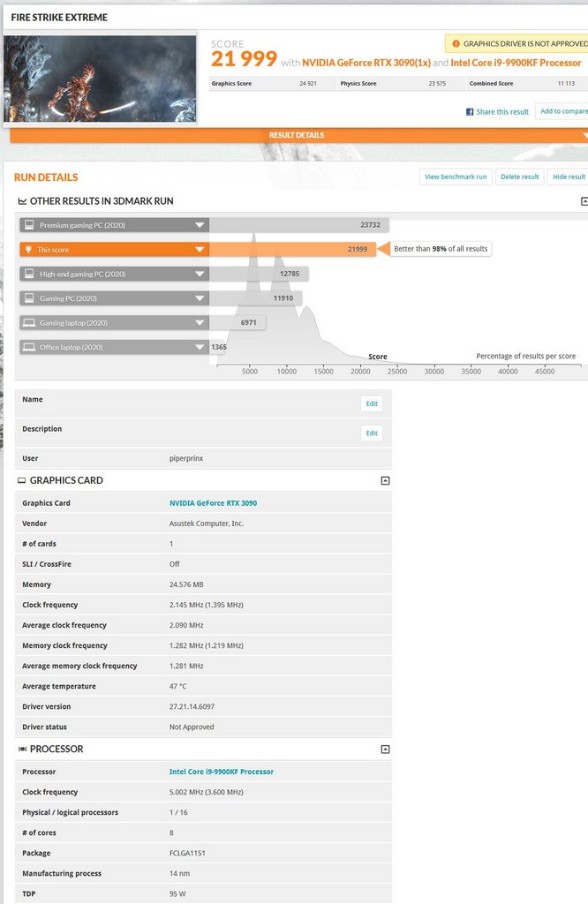Image resolution: width=588 pixels, height=904 pixels.
Task: Click the Driver status value Not Approved
Action: pos(192,727)
